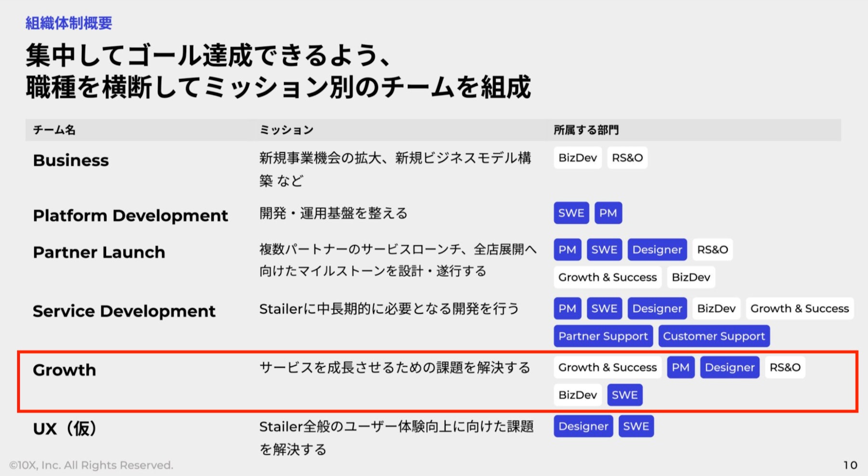
Task: Click the Designer tag in Partner Launch row
Action: 657,250
